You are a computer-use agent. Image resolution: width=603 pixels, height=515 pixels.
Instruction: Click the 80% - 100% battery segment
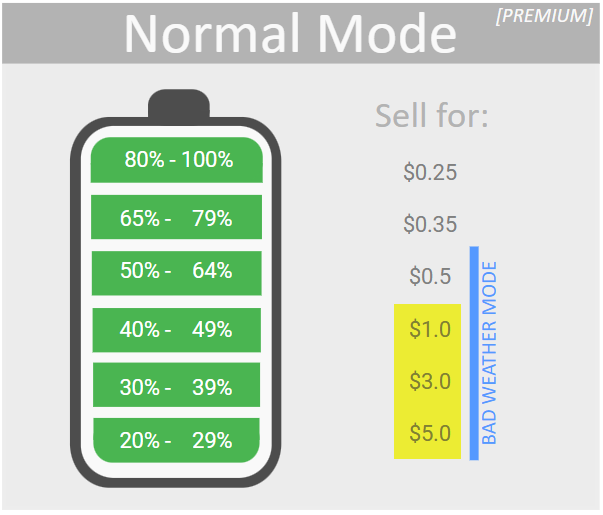coord(176,160)
